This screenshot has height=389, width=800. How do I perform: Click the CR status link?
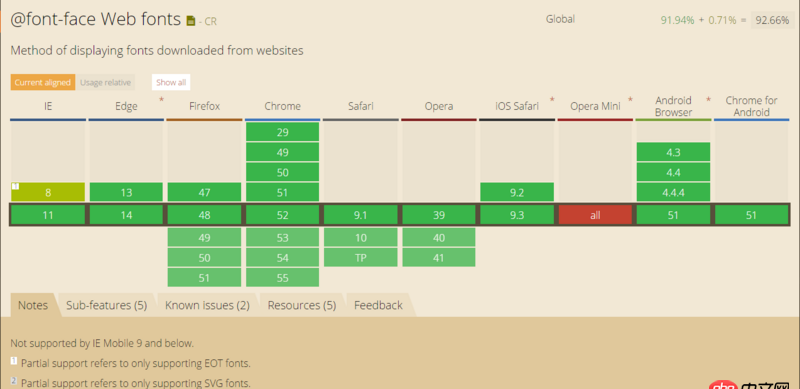pos(211,22)
